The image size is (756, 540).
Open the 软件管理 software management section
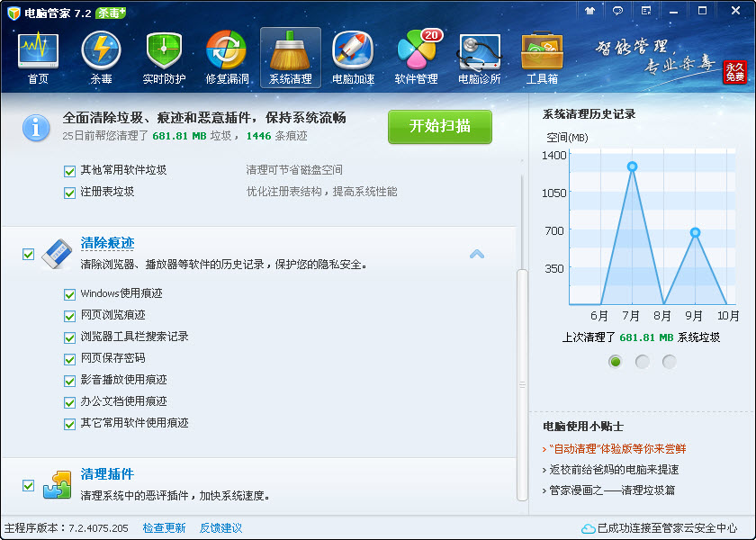click(416, 58)
